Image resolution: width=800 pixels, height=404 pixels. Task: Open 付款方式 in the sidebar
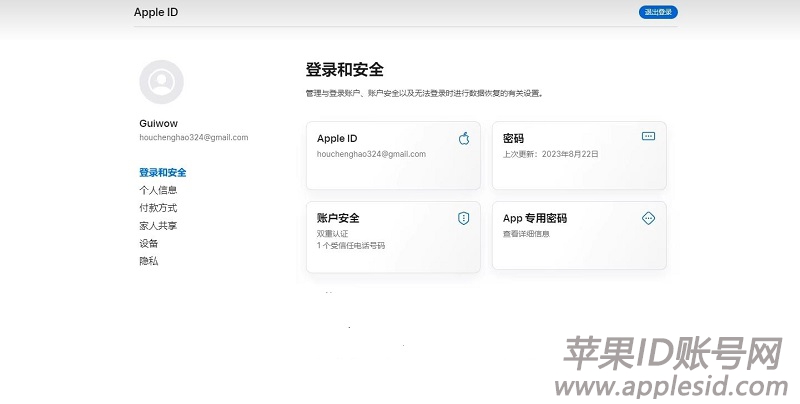tap(158, 208)
